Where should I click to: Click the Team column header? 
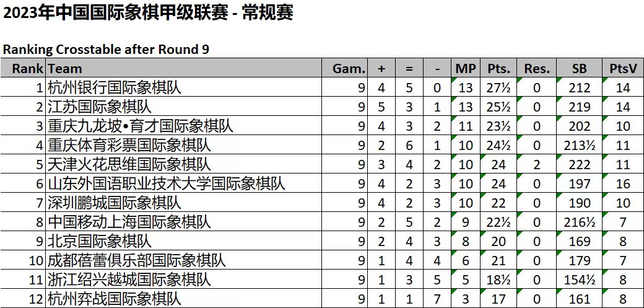click(65, 68)
